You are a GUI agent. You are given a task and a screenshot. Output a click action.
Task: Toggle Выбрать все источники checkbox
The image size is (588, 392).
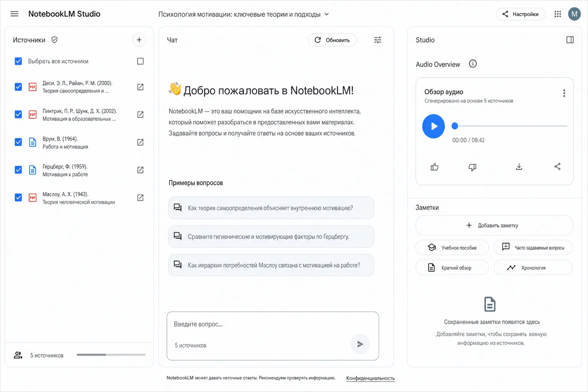18,61
